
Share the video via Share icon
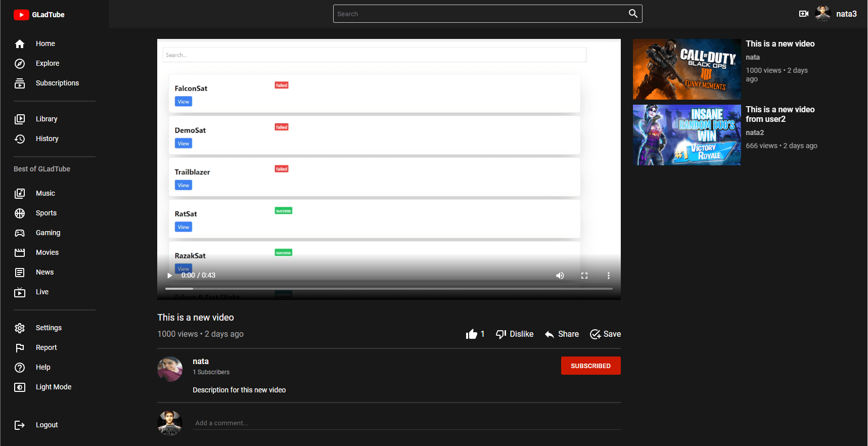click(x=550, y=334)
